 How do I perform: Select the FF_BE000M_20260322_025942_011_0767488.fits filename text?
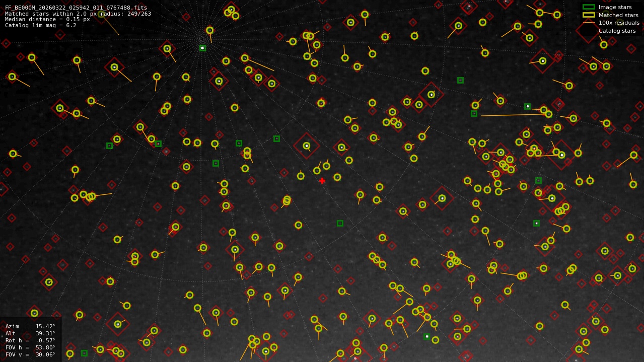click(x=76, y=8)
